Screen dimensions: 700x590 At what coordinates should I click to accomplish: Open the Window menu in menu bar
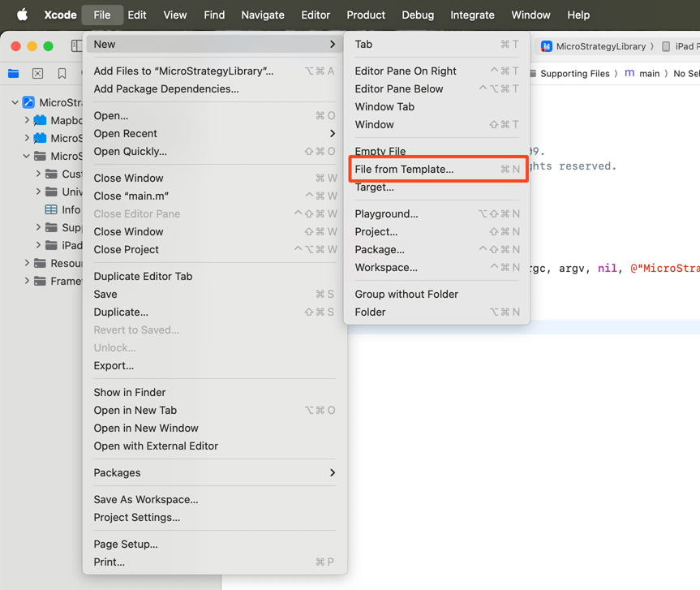coord(530,15)
